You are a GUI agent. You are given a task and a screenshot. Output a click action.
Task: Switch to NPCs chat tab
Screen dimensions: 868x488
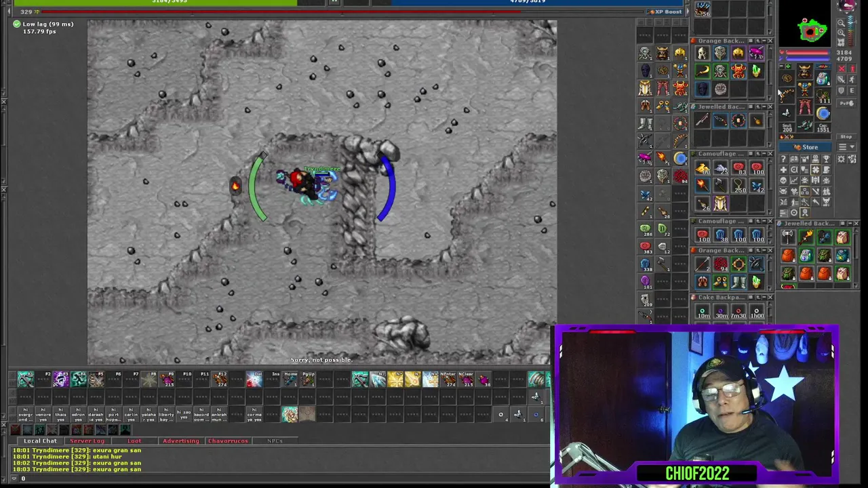point(275,441)
